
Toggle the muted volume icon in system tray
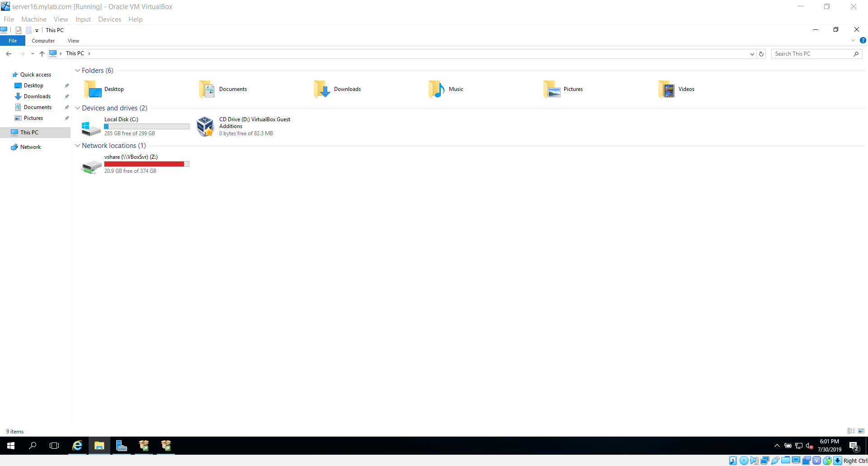coord(809,446)
